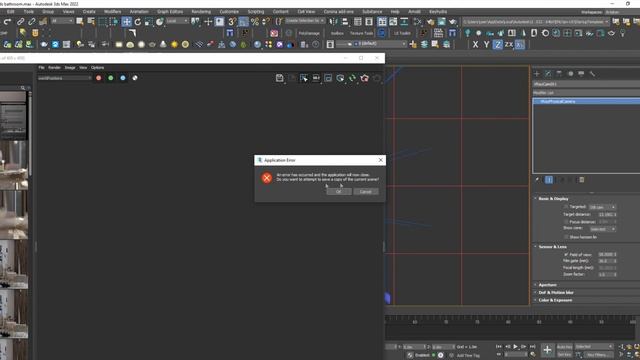Viewport: 640px width, 360px height.
Task: Click the Unlink Selection icon
Action: (31, 22)
